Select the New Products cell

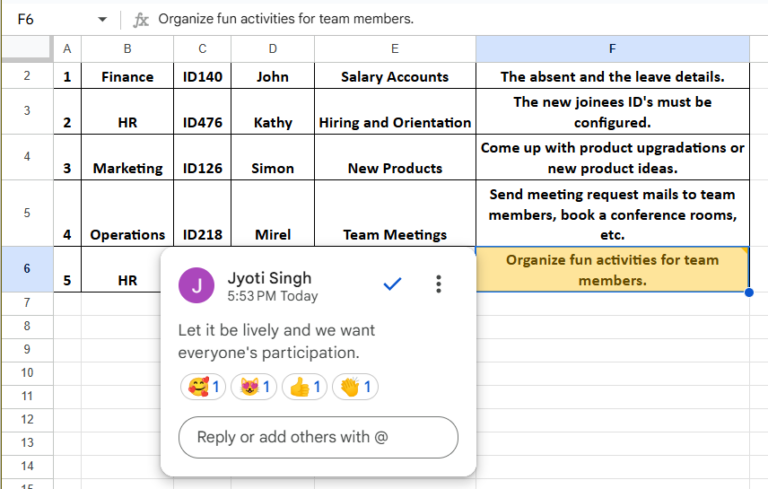pos(395,157)
